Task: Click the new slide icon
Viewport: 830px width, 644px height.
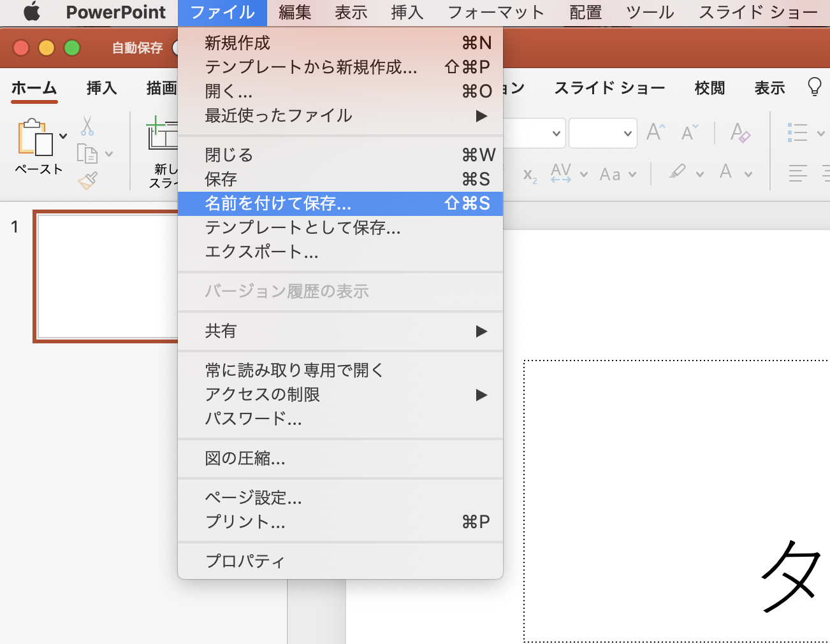Action: tap(162, 133)
